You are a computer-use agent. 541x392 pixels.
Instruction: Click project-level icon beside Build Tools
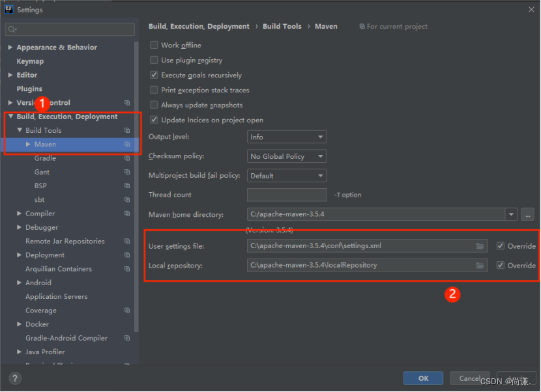[127, 130]
